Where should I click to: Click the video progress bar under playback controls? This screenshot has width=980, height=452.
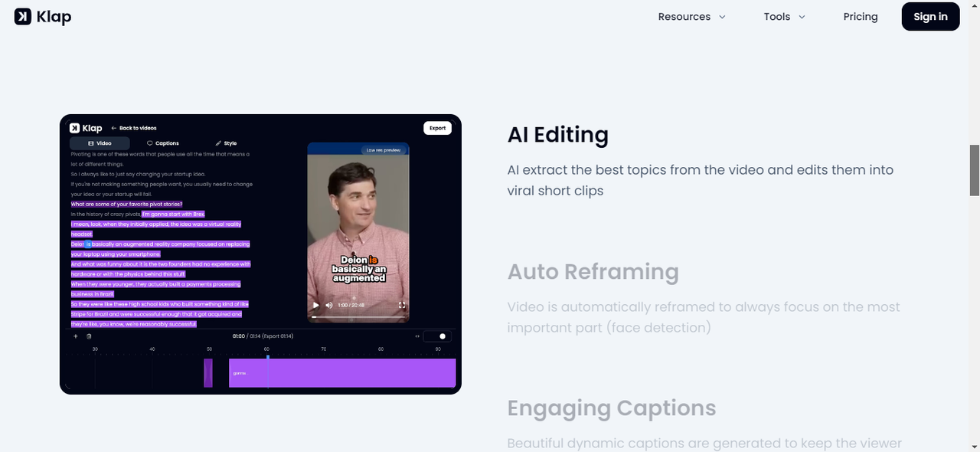point(358,316)
